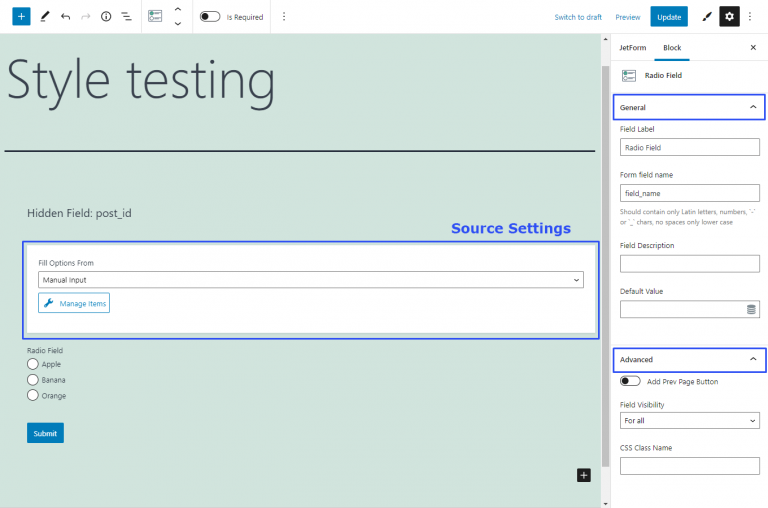Open the list view outline icon

point(126,17)
